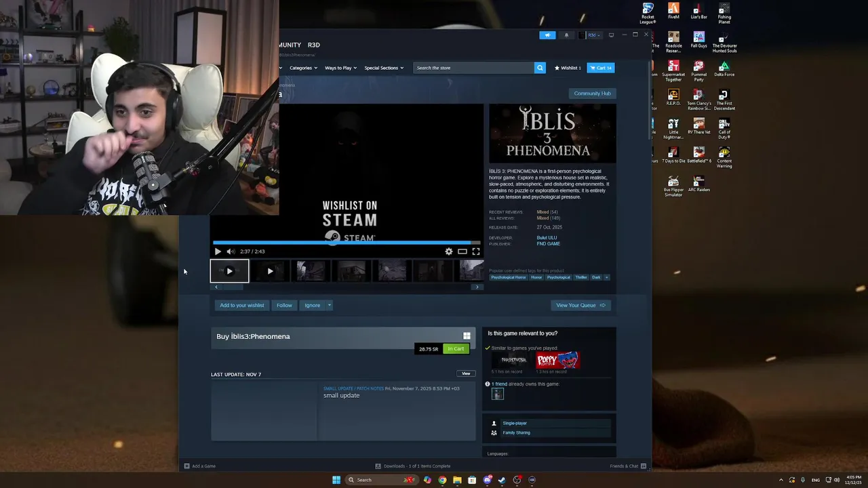The image size is (868, 488).
Task: Seek on the trailer progress bar
Action: (347, 242)
